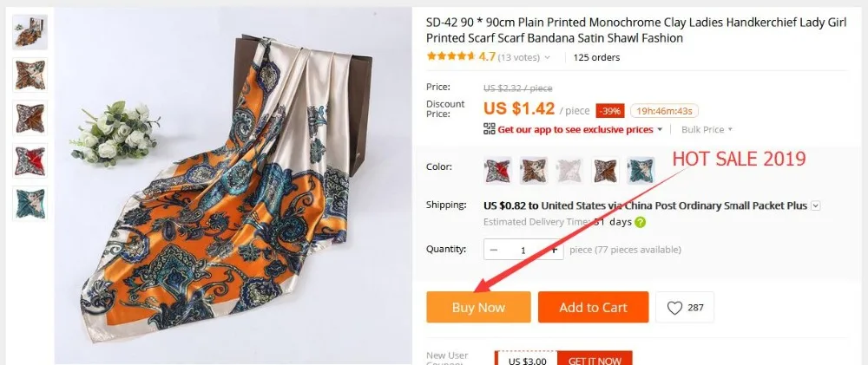This screenshot has height=365, width=868.
Task: Open exclusive app prices dropdown arrow
Action: click(x=660, y=130)
